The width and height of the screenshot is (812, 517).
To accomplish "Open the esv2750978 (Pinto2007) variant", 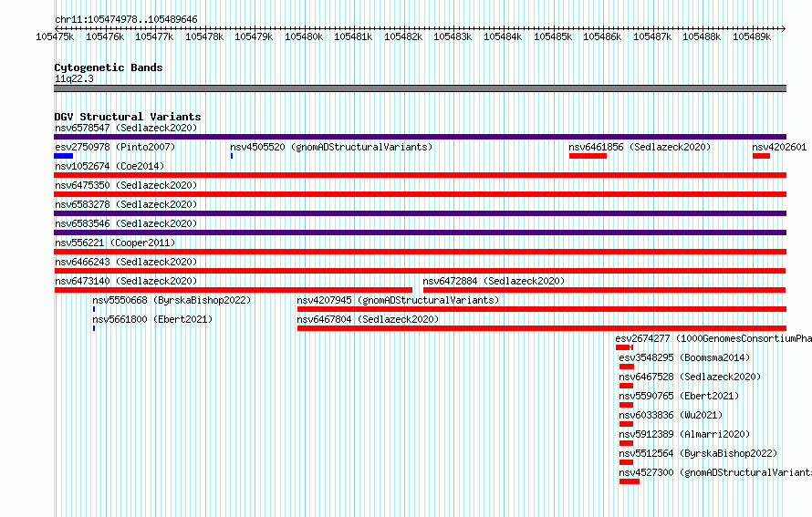I will pyautogui.click(x=115, y=147).
